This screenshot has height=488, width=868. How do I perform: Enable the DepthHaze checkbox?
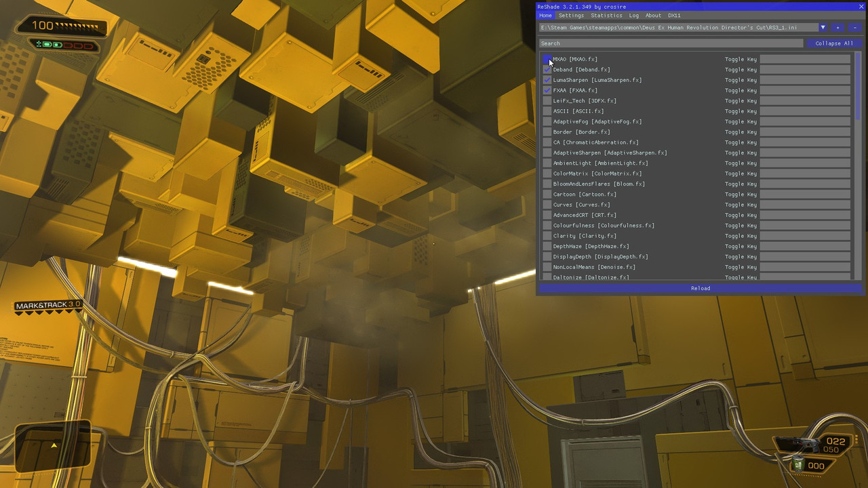[x=547, y=246]
